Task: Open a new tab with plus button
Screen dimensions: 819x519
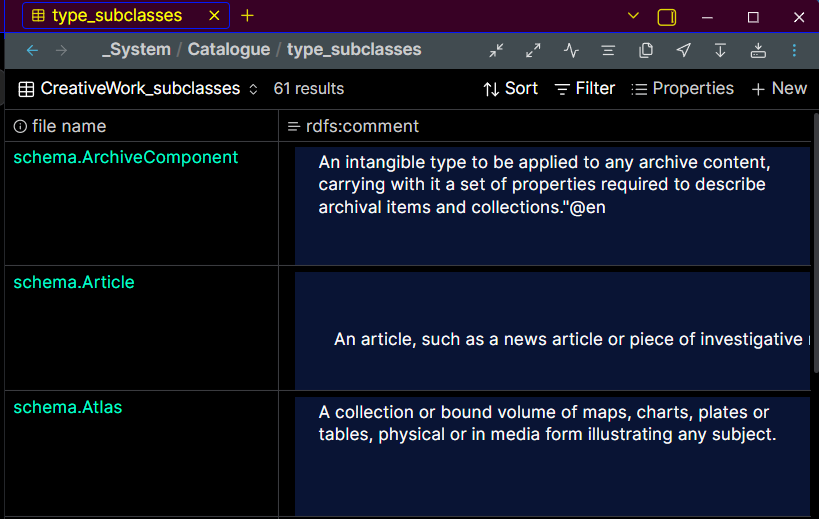Action: click(x=248, y=16)
